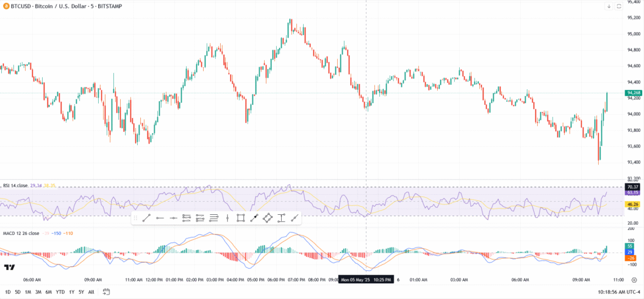
Task: Click the 94,268 current price label
Action: [x=633, y=94]
